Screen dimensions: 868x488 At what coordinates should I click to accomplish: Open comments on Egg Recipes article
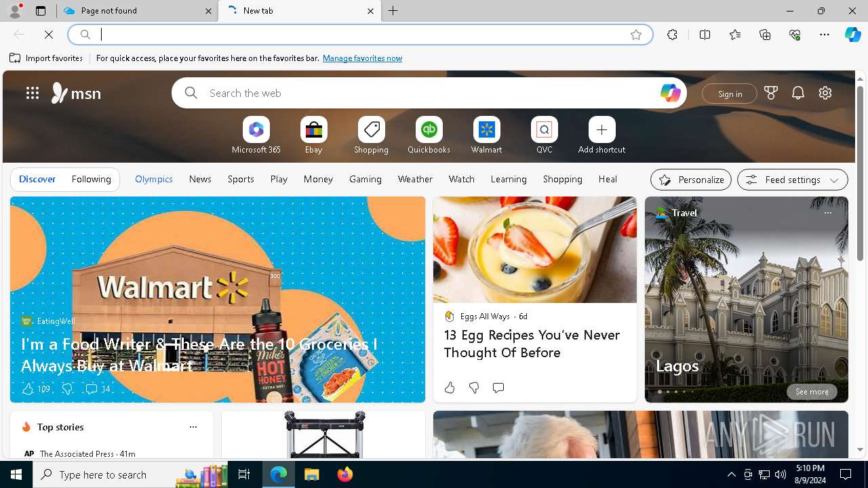tap(498, 388)
